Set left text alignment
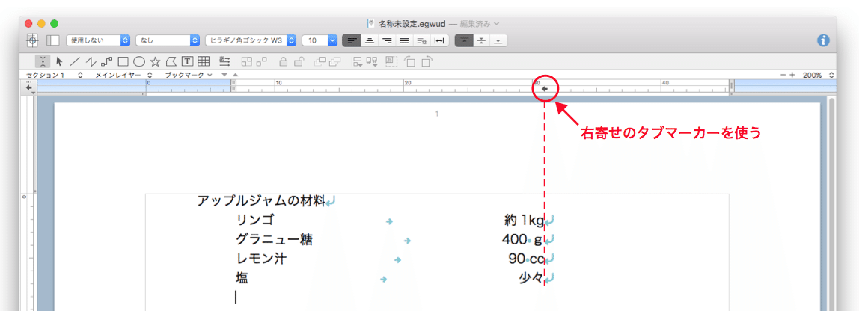Viewport: 868px width, 311px height. [x=352, y=40]
